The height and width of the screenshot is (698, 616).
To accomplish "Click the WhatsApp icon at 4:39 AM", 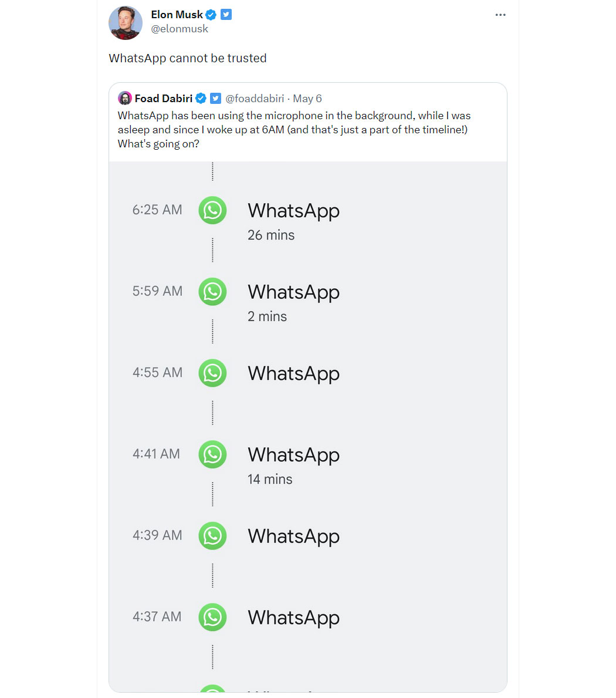I will click(212, 536).
